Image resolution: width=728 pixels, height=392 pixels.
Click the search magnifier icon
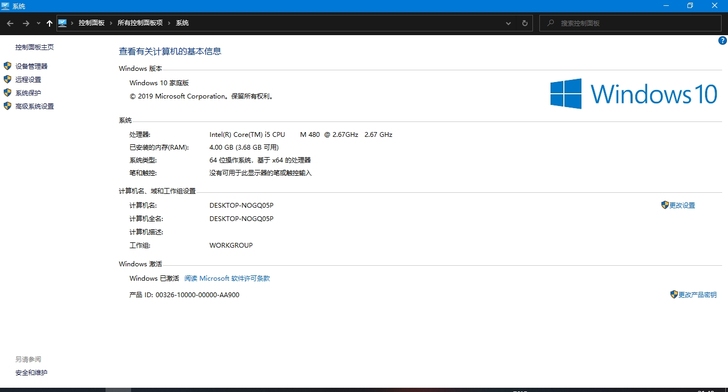[551, 23]
